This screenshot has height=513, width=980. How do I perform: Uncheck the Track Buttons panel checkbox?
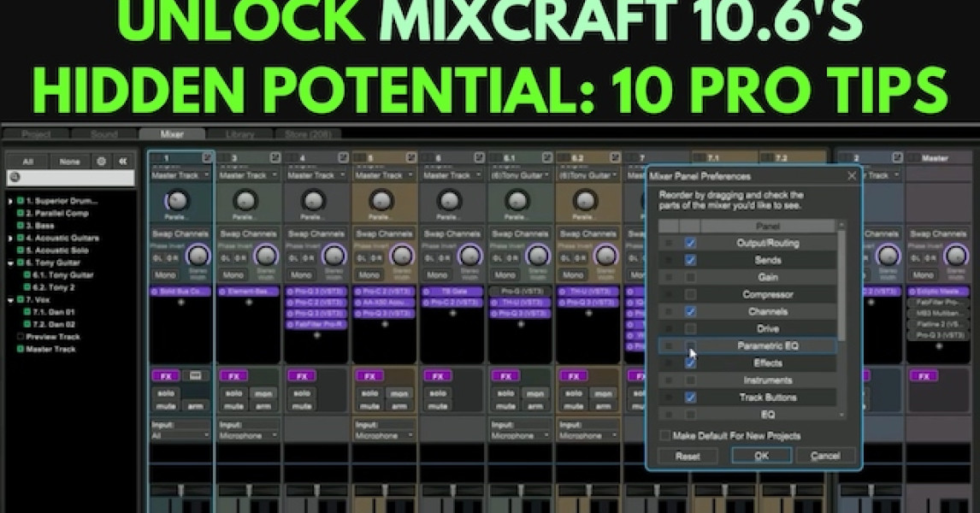690,398
